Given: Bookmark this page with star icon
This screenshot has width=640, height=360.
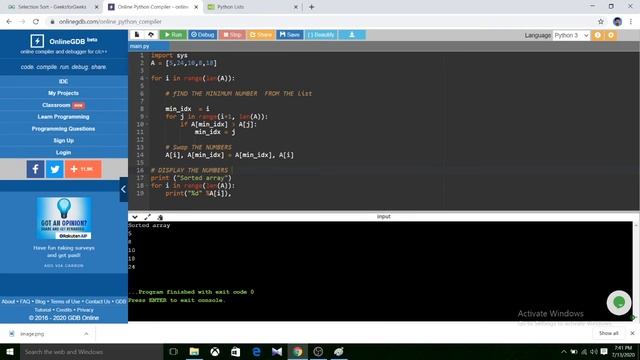Looking at the screenshot, I should [601, 22].
